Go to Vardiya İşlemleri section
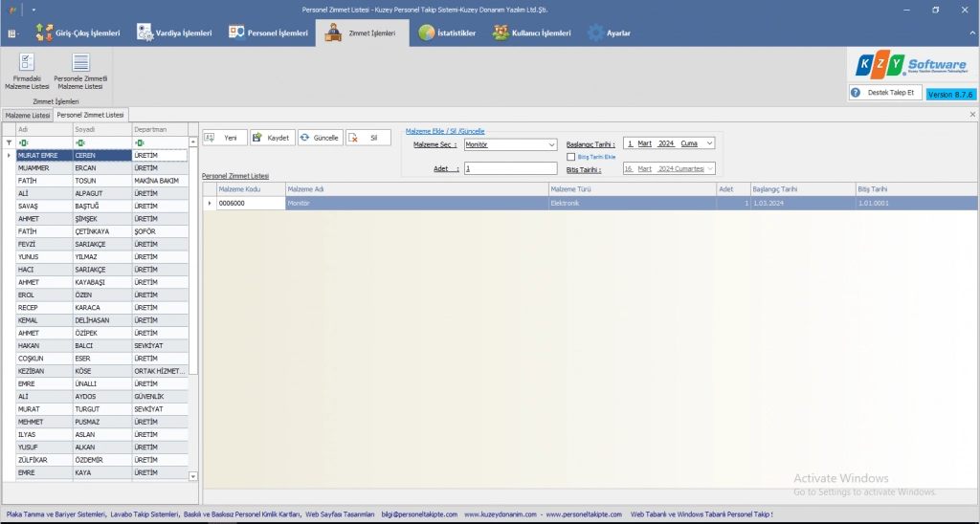Image resolution: width=980 pixels, height=524 pixels. click(174, 33)
